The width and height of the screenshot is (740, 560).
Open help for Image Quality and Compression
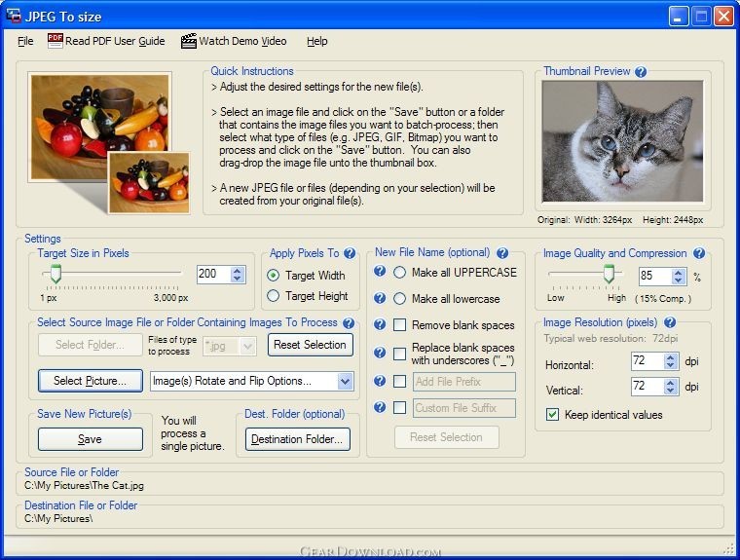(x=699, y=253)
